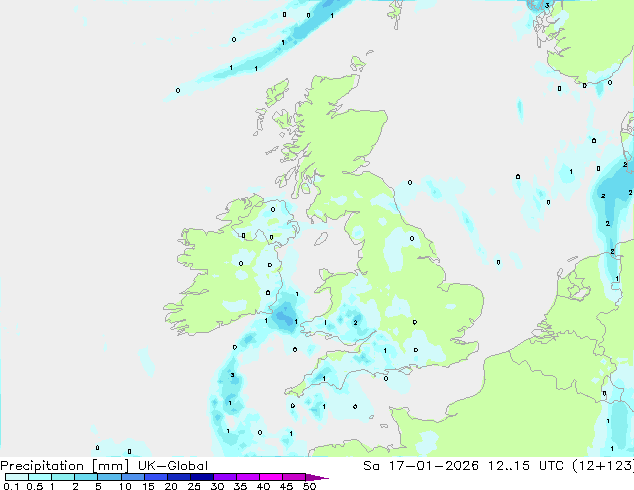The height and width of the screenshot is (490, 634).
Task: Click the 0.5–1 mm legend color swatch
Action: pos(40,477)
